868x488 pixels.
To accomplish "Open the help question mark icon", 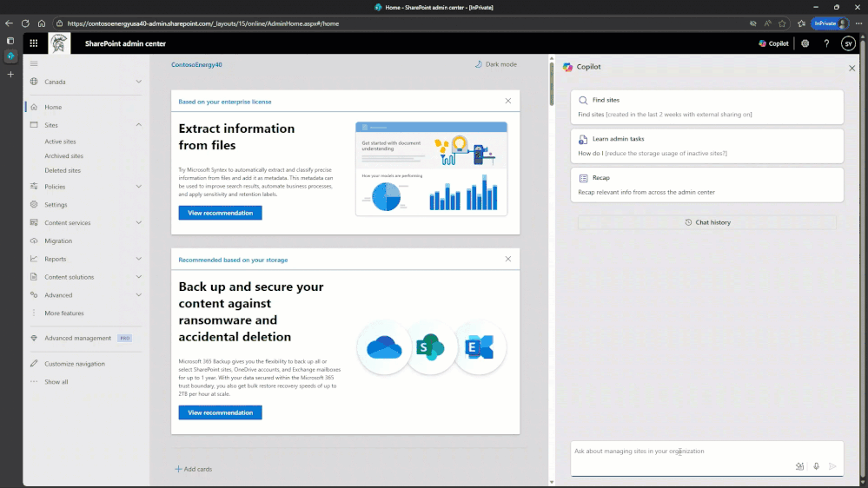I will 826,43.
